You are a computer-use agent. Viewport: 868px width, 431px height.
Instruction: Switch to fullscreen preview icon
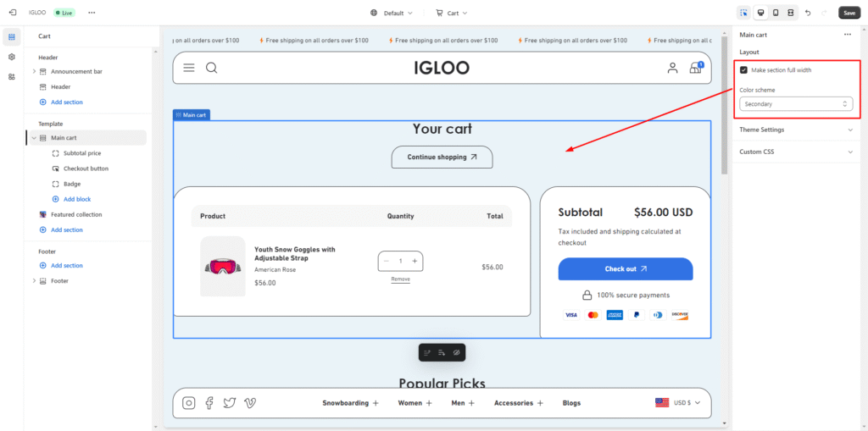pos(790,13)
